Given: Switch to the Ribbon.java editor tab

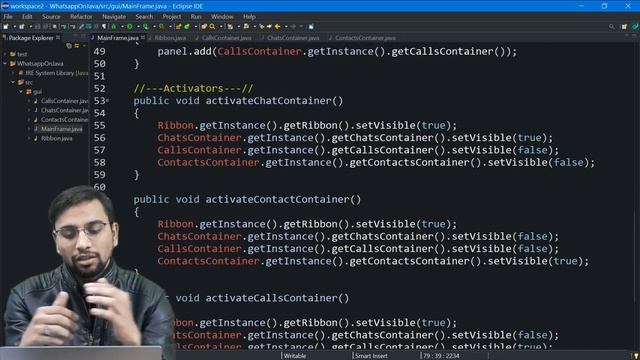Looking at the screenshot, I should pos(167,38).
